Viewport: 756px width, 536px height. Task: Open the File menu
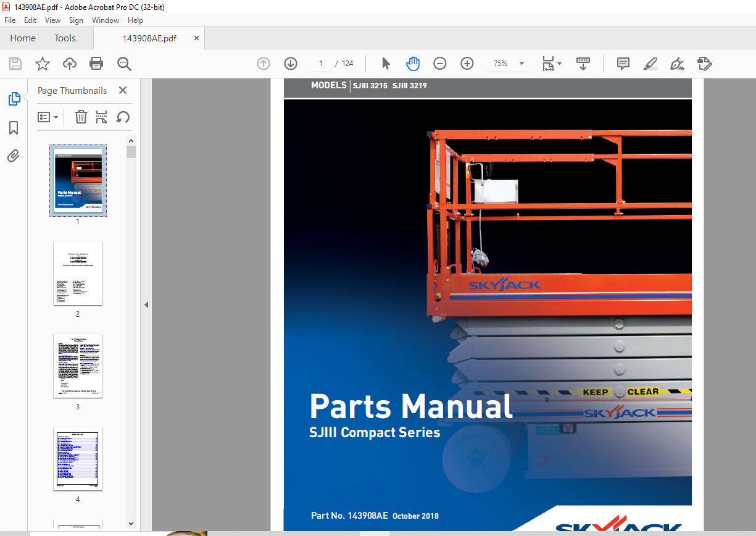pos(10,20)
